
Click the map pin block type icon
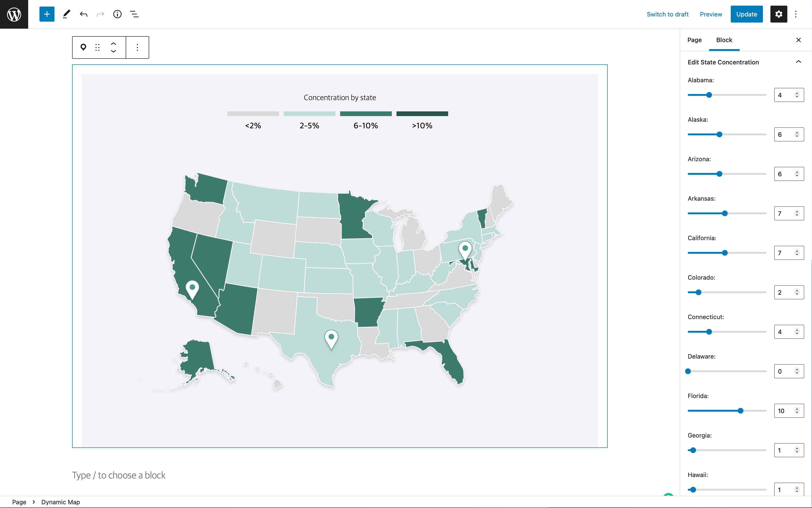83,47
